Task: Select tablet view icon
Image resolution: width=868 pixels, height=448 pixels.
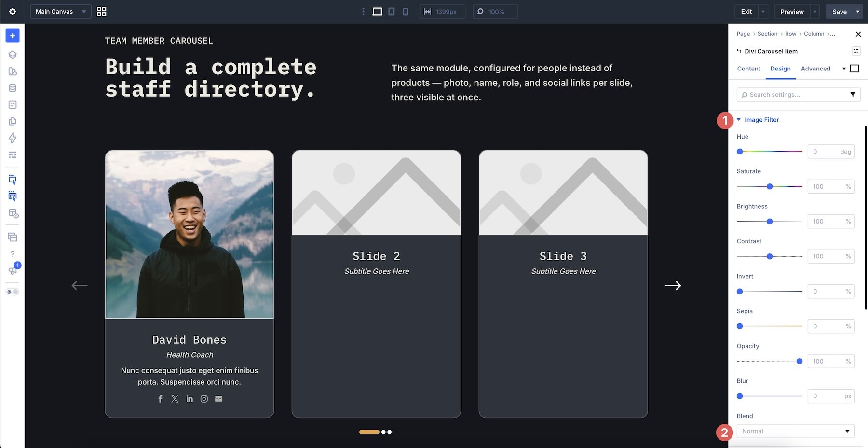Action: click(x=392, y=12)
